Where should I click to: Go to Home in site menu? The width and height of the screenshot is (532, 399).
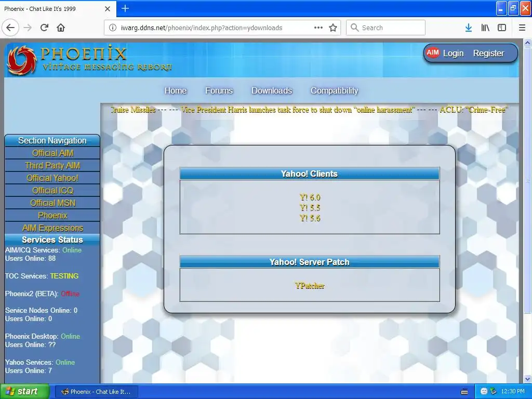[x=176, y=90]
